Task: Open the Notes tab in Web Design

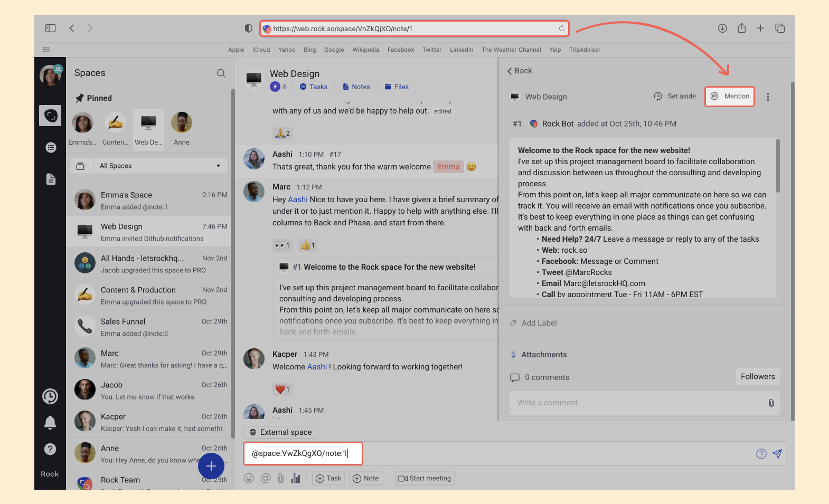Action: pyautogui.click(x=356, y=87)
